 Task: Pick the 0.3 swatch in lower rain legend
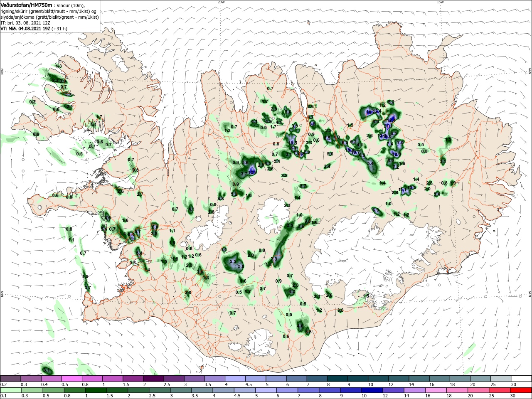click(32, 390)
